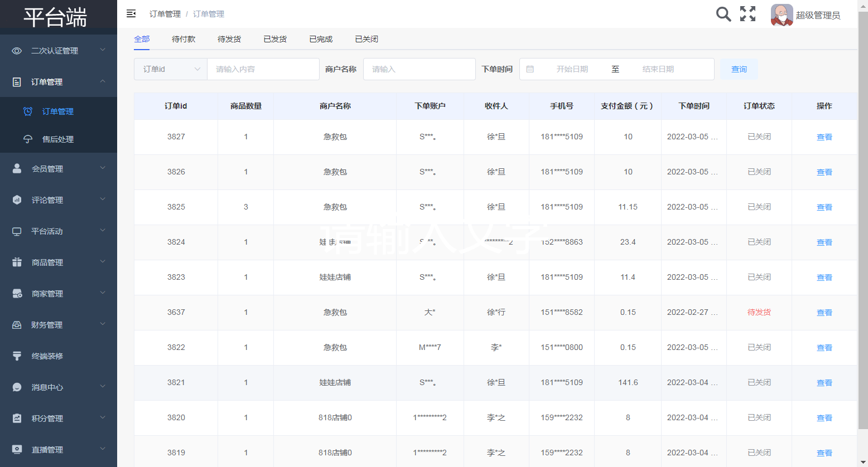
Task: Open the 订单id search type dropdown
Action: tap(171, 69)
